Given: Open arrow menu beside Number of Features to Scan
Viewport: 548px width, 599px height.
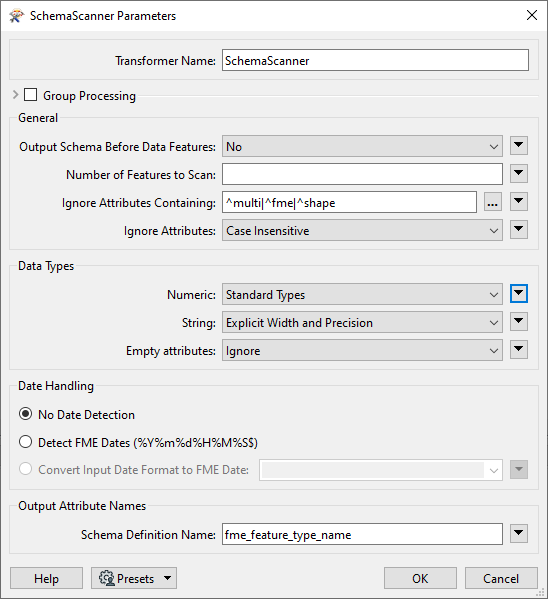Looking at the screenshot, I should click(x=519, y=174).
